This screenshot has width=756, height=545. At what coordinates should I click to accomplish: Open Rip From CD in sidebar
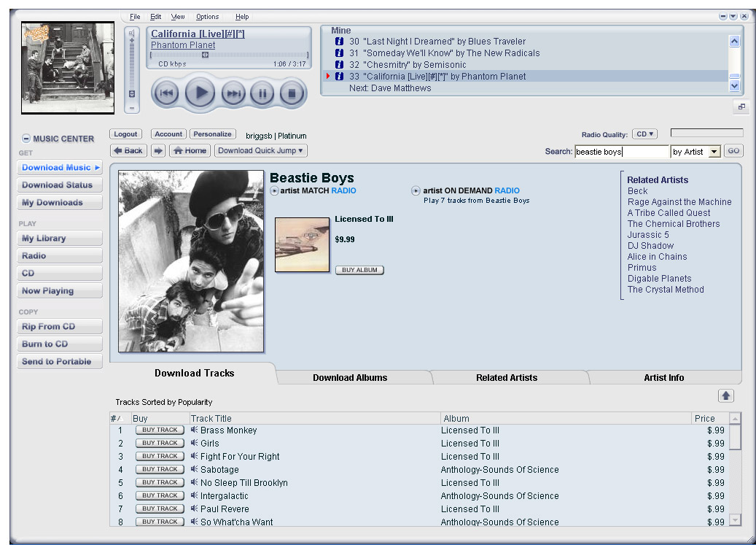pyautogui.click(x=59, y=327)
